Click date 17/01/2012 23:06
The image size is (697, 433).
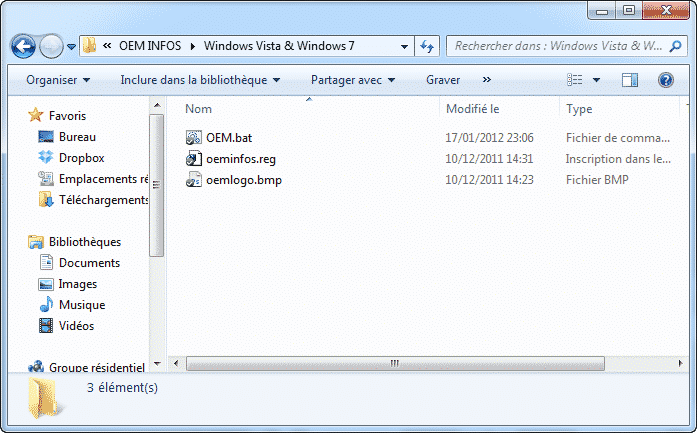click(x=489, y=138)
